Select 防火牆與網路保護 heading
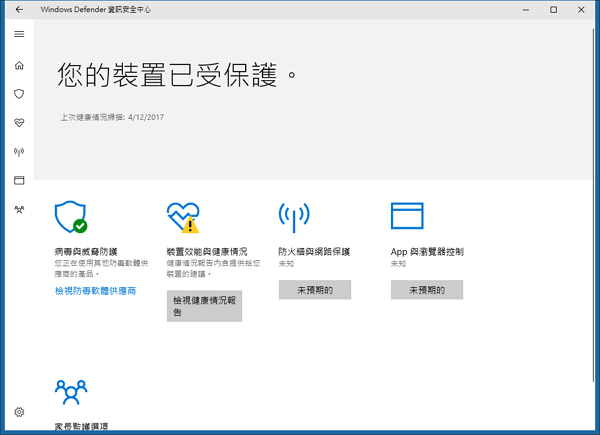Screen dimensions: 600x435 pyautogui.click(x=314, y=252)
